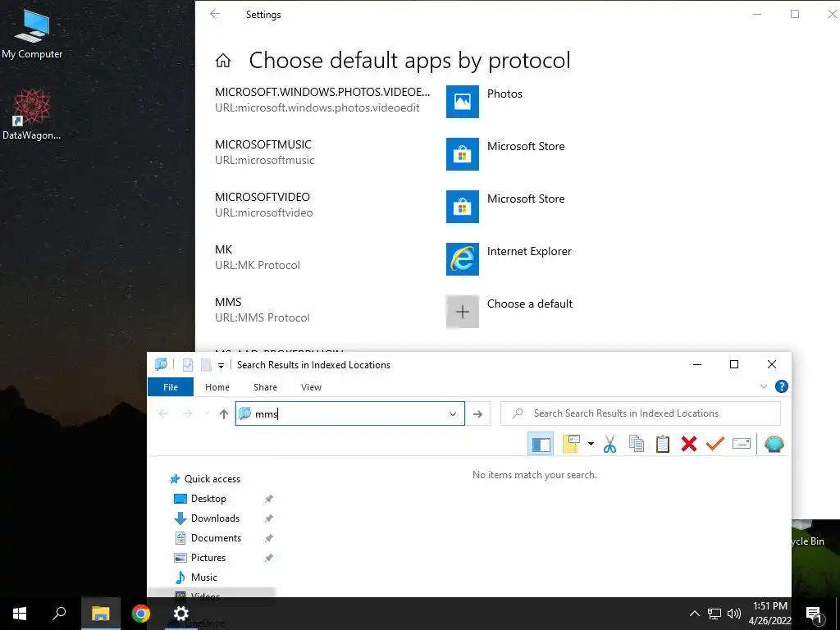
Task: Toggle the navigation pane toolbar button
Action: [x=541, y=444]
